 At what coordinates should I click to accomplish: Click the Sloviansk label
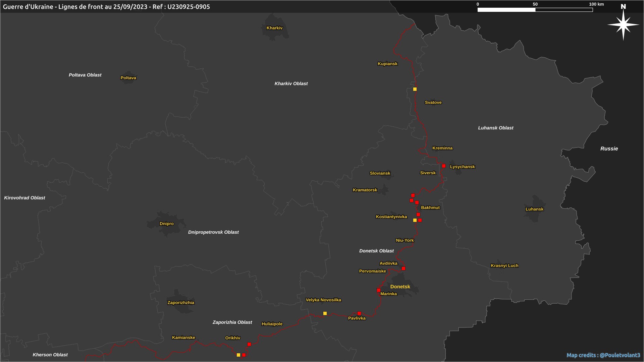380,173
